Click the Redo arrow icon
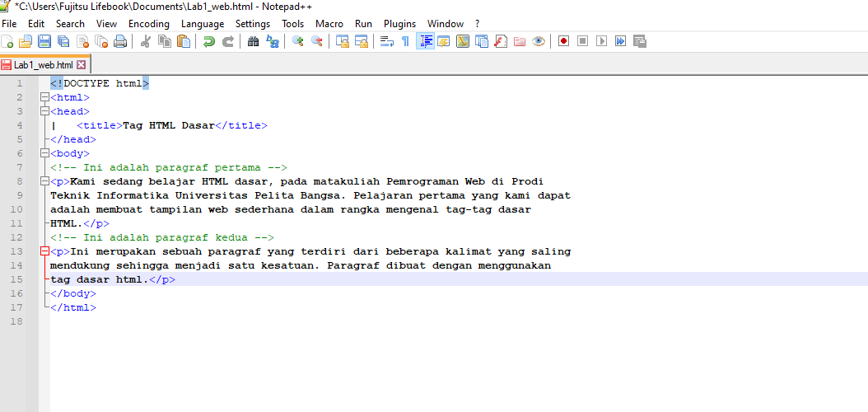The image size is (868, 412). (x=227, y=41)
